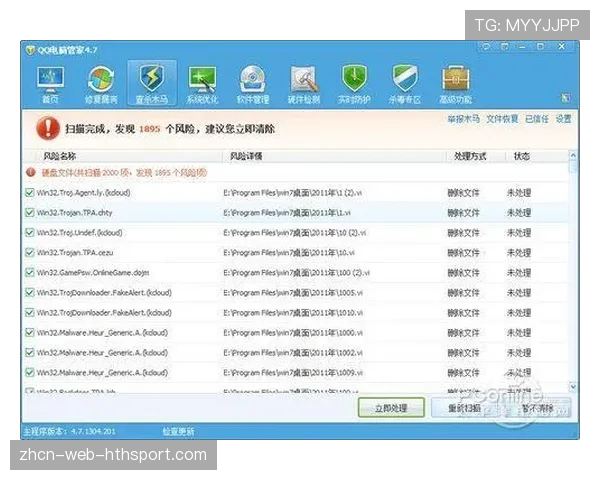
Task: Click the 文件恢复 link
Action: pos(502,119)
